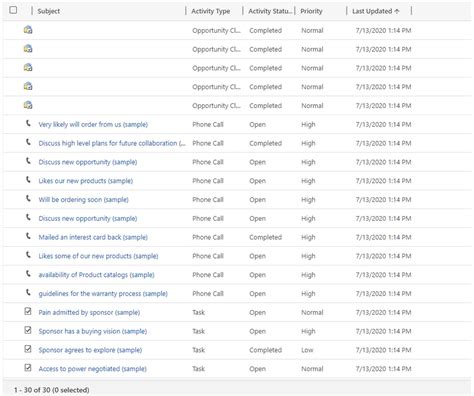Click the 1 - 30 of 30 record count
The width and height of the screenshot is (474, 396).
[x=52, y=390]
